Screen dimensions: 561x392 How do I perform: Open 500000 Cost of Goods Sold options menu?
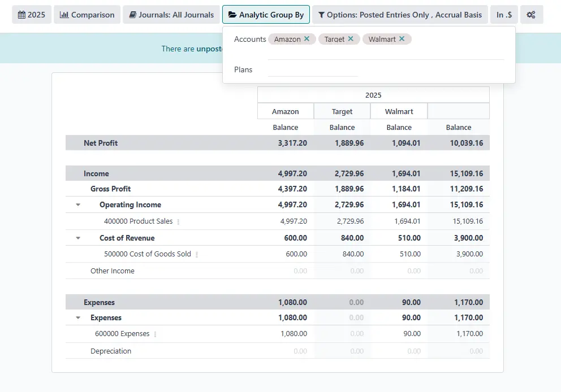pos(197,254)
